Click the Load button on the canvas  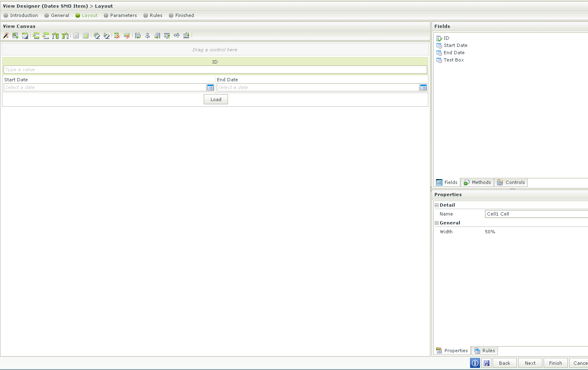pyautogui.click(x=216, y=99)
